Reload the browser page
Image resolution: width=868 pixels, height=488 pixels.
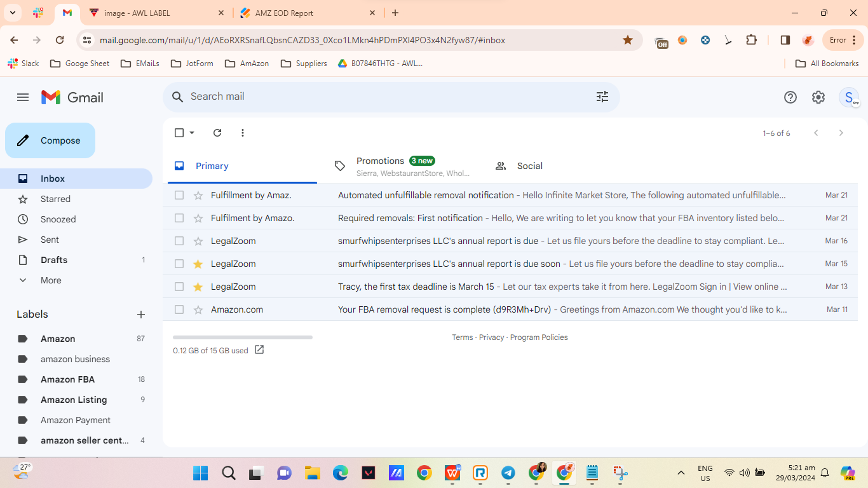point(60,40)
